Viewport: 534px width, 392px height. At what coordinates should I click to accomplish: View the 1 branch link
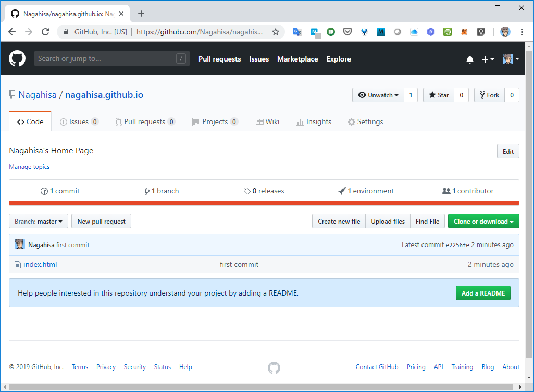click(x=162, y=191)
